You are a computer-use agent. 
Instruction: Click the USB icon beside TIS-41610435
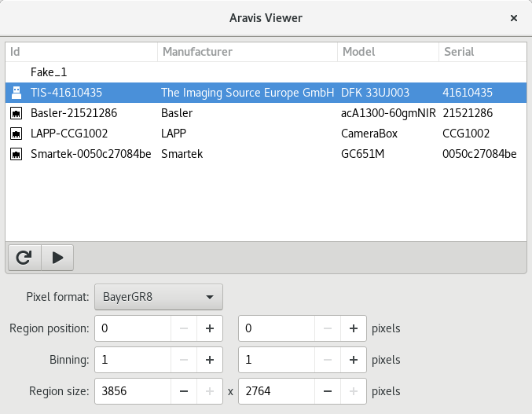[17, 93]
